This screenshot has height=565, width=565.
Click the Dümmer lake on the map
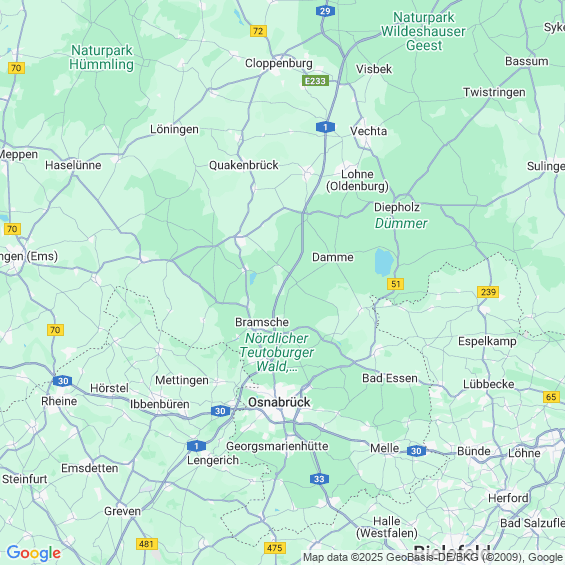tap(384, 262)
